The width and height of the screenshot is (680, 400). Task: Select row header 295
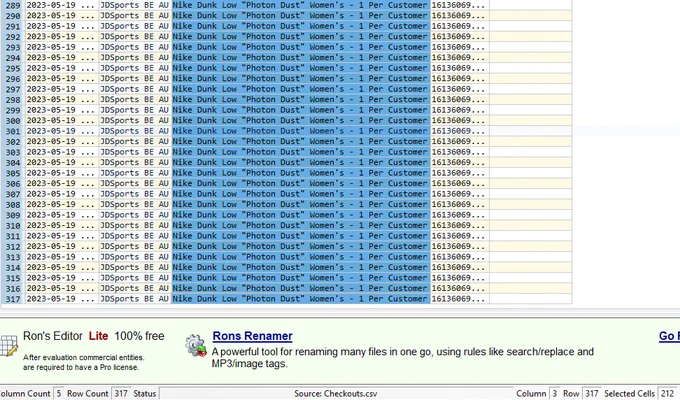point(13,68)
